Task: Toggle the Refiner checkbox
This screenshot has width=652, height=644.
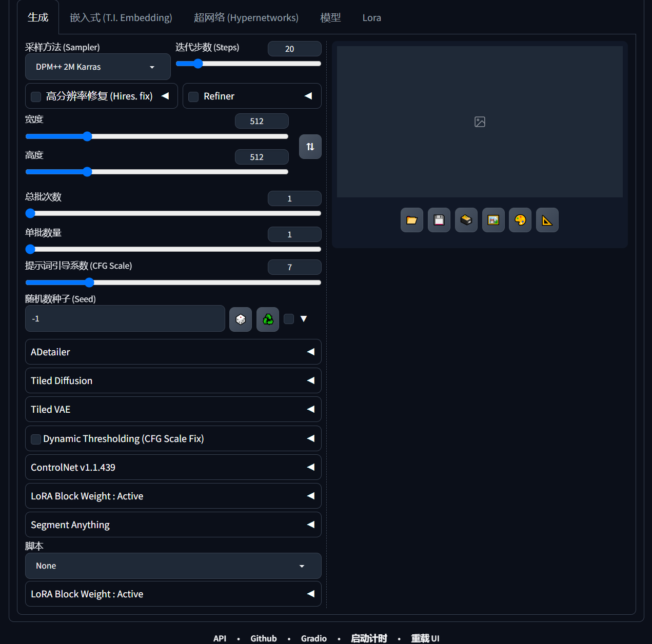Action: [x=193, y=97]
